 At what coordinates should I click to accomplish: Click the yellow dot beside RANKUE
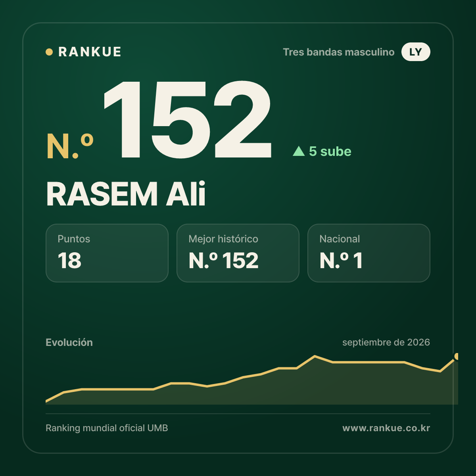[x=49, y=52]
